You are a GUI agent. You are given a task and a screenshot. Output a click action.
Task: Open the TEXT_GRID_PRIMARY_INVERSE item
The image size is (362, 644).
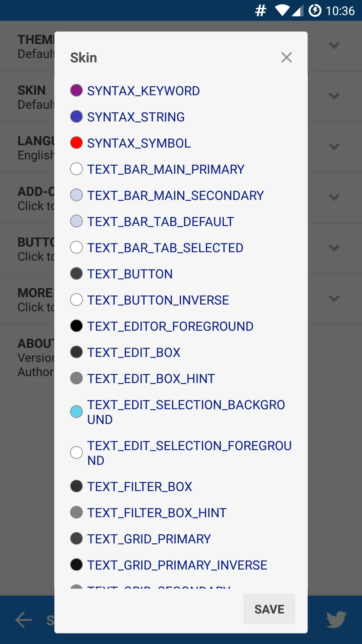(x=177, y=565)
